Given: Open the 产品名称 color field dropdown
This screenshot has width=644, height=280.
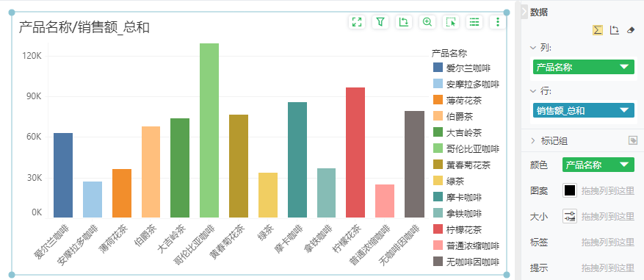Looking at the screenshot, I should [x=598, y=165].
